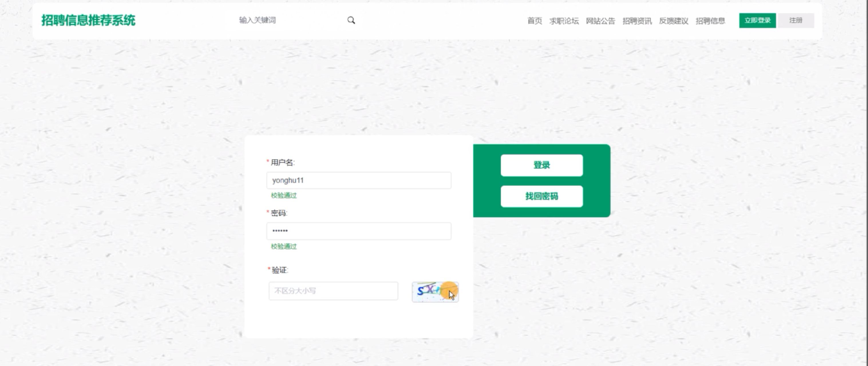Viewport: 868px width, 366px height.
Task: Click the 不区分大小写 captcha input
Action: pyautogui.click(x=333, y=291)
